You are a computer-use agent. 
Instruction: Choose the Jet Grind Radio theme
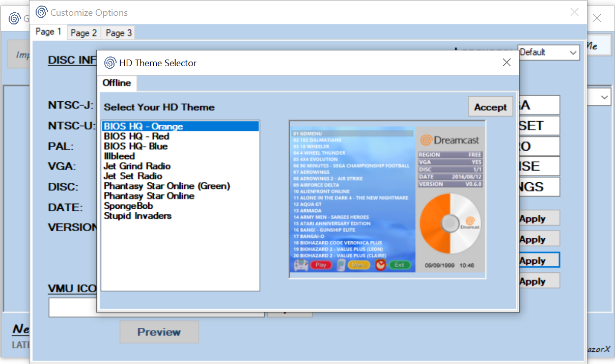click(181, 166)
